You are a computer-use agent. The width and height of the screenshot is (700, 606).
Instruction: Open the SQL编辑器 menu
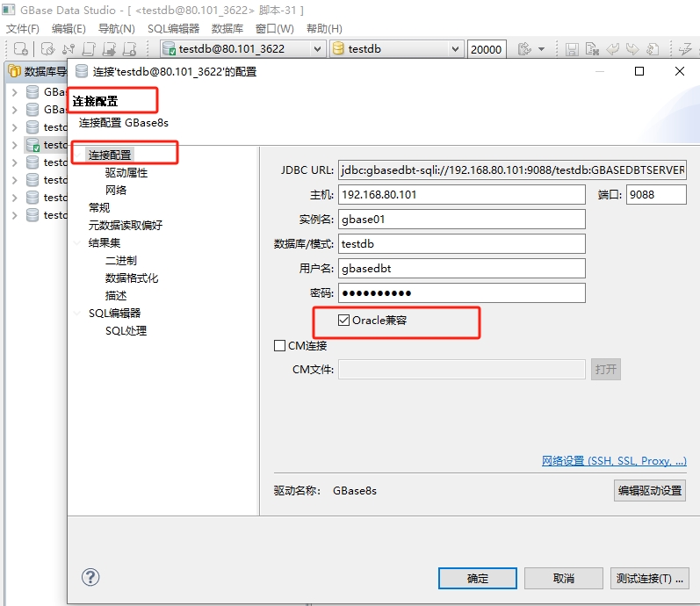tap(173, 29)
